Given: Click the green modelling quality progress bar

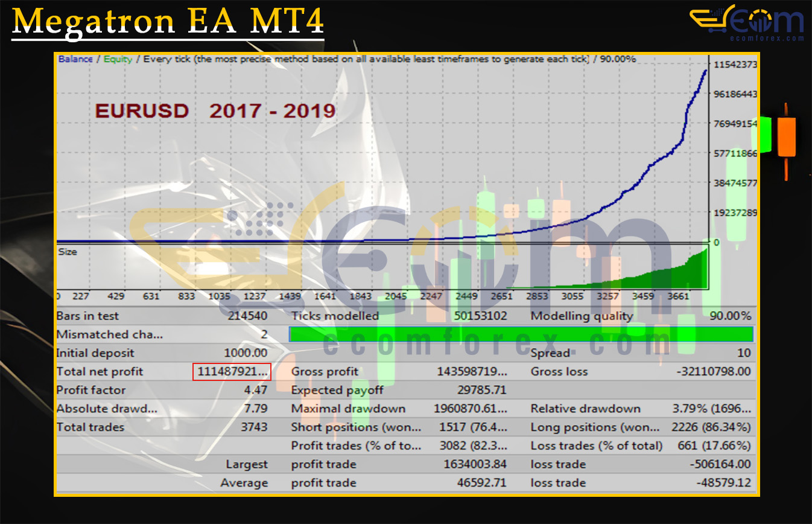Looking at the screenshot, I should coord(521,334).
